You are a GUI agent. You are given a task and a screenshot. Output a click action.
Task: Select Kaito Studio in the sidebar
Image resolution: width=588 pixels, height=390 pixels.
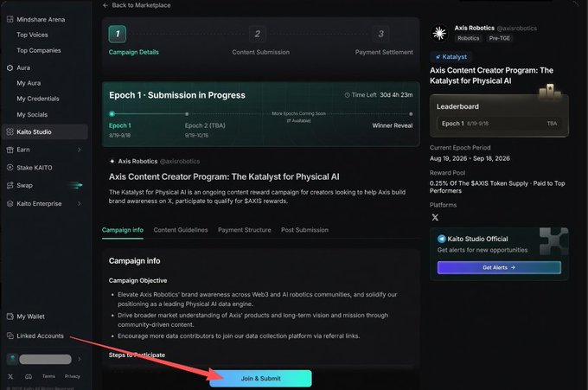click(x=45, y=132)
